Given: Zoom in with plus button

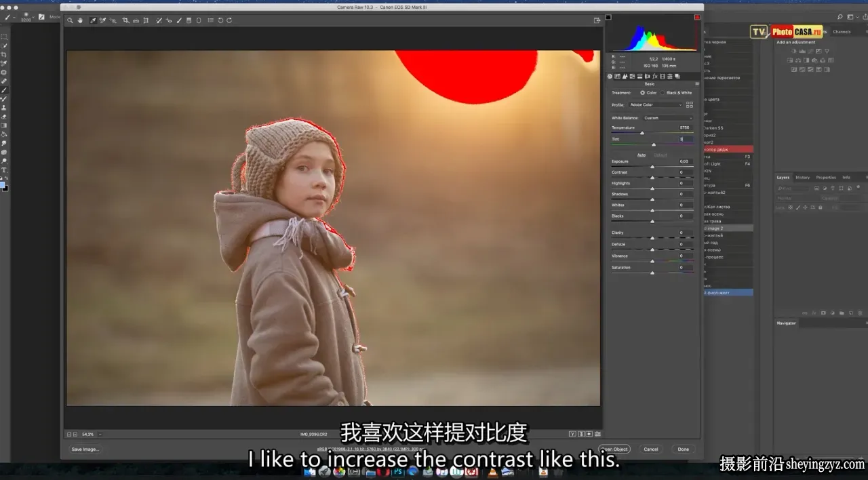Looking at the screenshot, I should pos(75,434).
